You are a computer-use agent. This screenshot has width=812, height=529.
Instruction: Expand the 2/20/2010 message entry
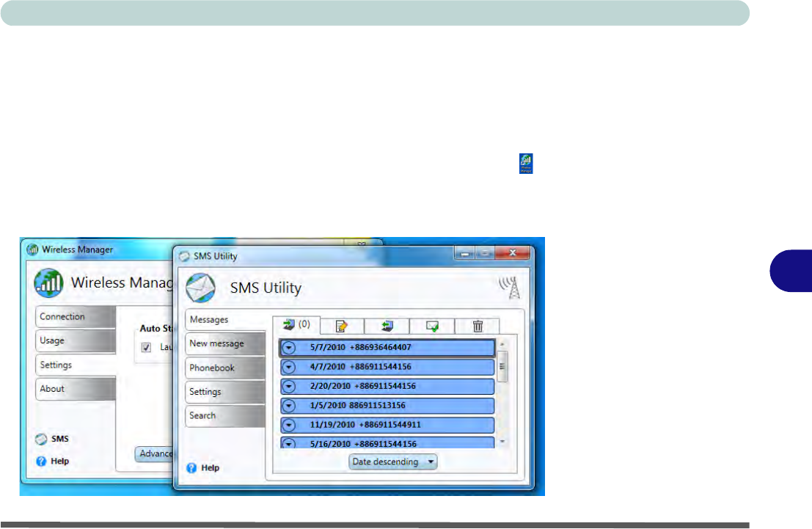(x=289, y=386)
